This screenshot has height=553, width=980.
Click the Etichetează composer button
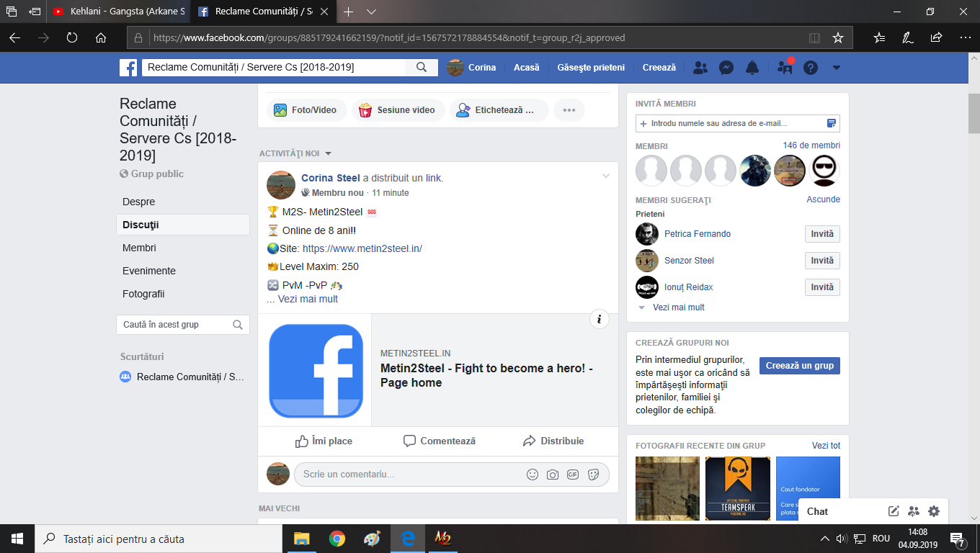pos(499,110)
